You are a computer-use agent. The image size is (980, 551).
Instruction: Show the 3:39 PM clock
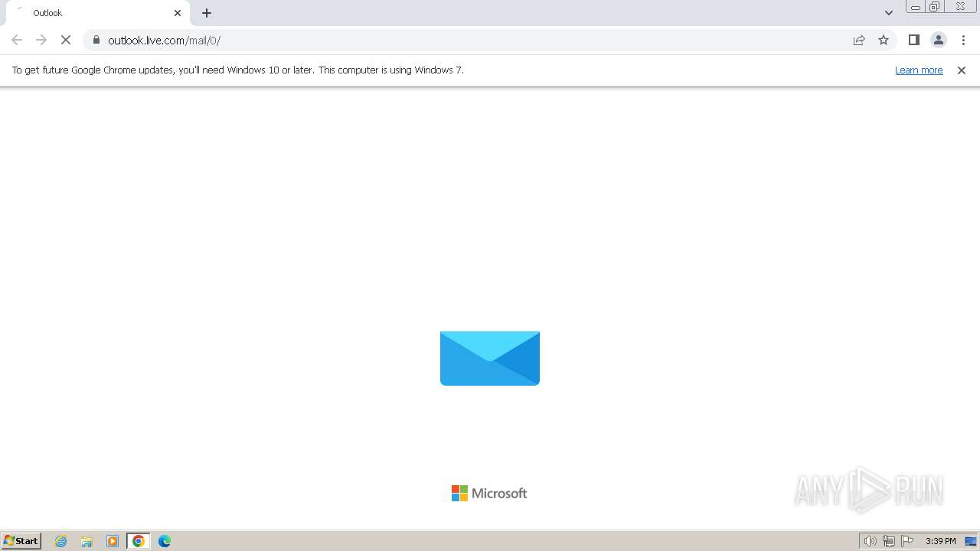pyautogui.click(x=941, y=541)
